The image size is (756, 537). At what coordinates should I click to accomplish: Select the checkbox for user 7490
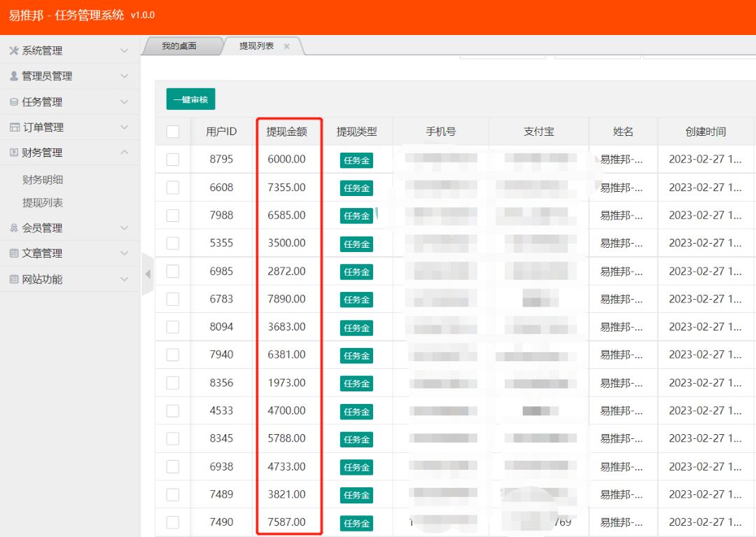pos(172,522)
